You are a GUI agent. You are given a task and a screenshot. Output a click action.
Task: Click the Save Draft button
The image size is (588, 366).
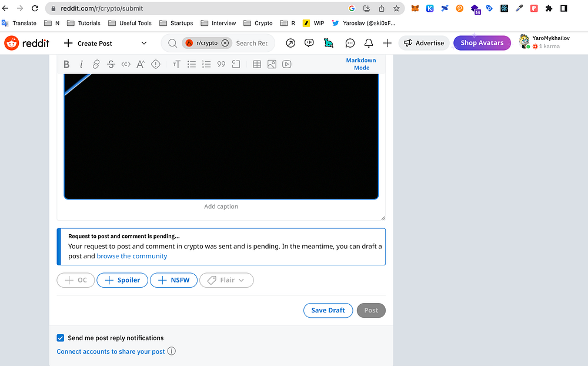[x=328, y=310]
